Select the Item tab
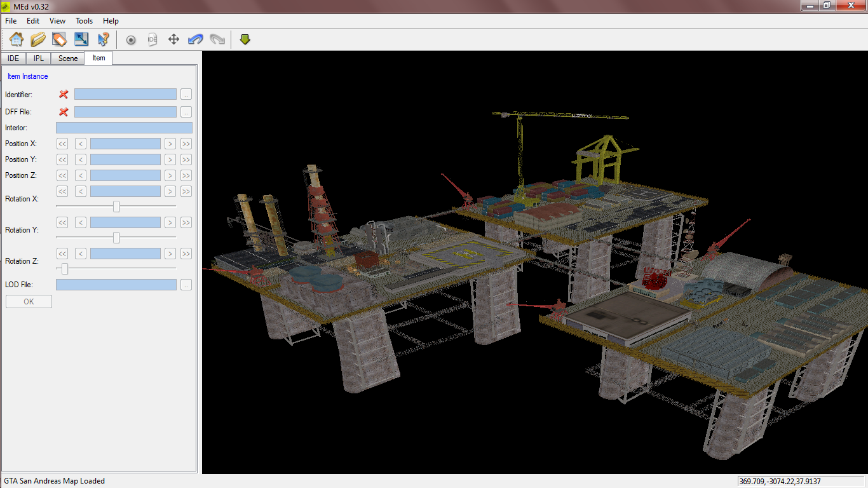The width and height of the screenshot is (868, 488). [x=98, y=58]
